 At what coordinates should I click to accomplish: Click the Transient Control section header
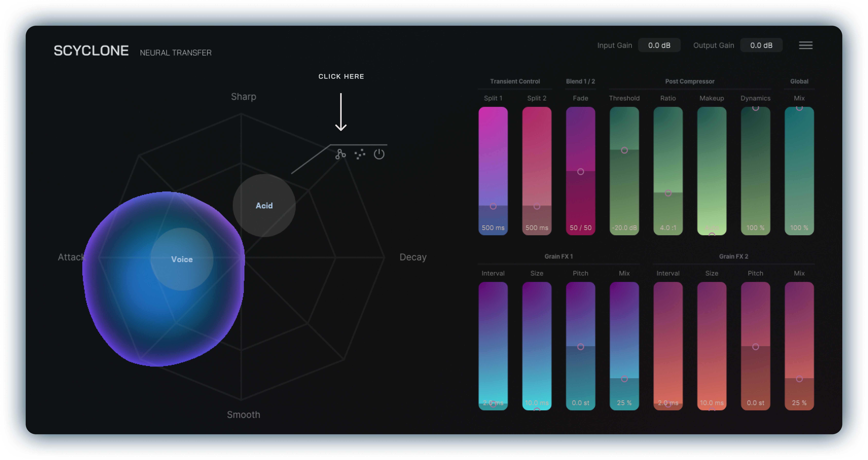tap(515, 81)
